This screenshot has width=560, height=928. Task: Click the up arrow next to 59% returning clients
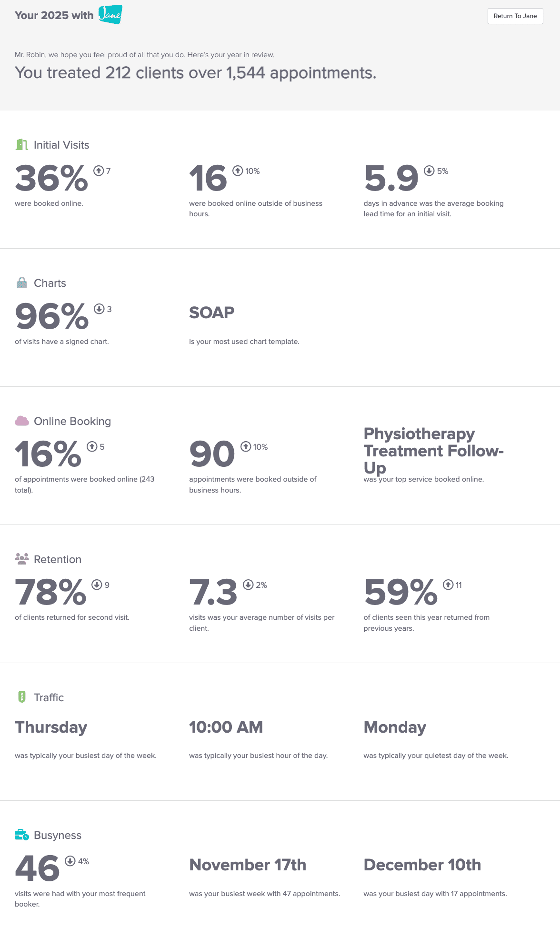click(x=448, y=585)
